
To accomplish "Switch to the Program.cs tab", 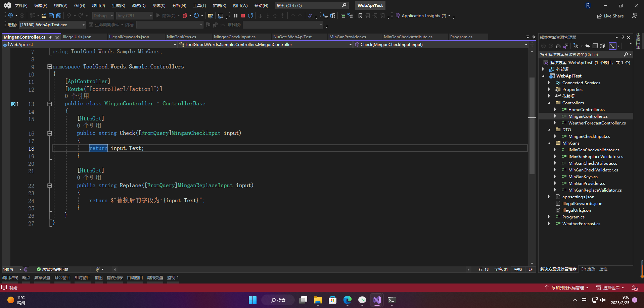I will [461, 37].
